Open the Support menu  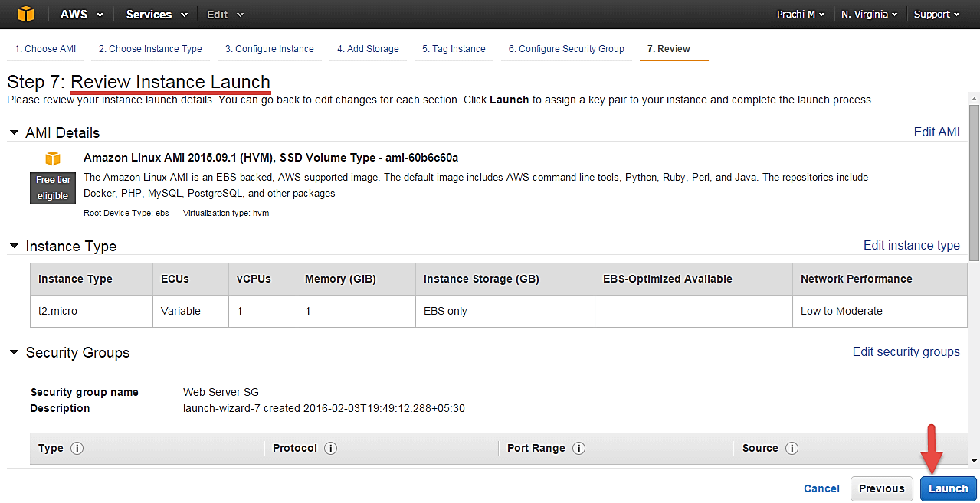[x=936, y=15]
